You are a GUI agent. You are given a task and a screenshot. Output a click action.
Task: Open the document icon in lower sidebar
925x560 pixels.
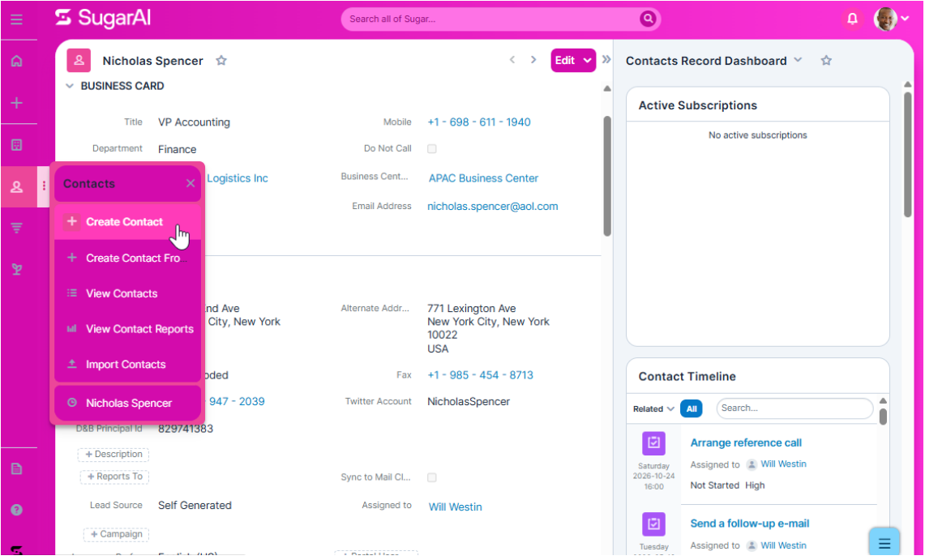click(x=16, y=469)
